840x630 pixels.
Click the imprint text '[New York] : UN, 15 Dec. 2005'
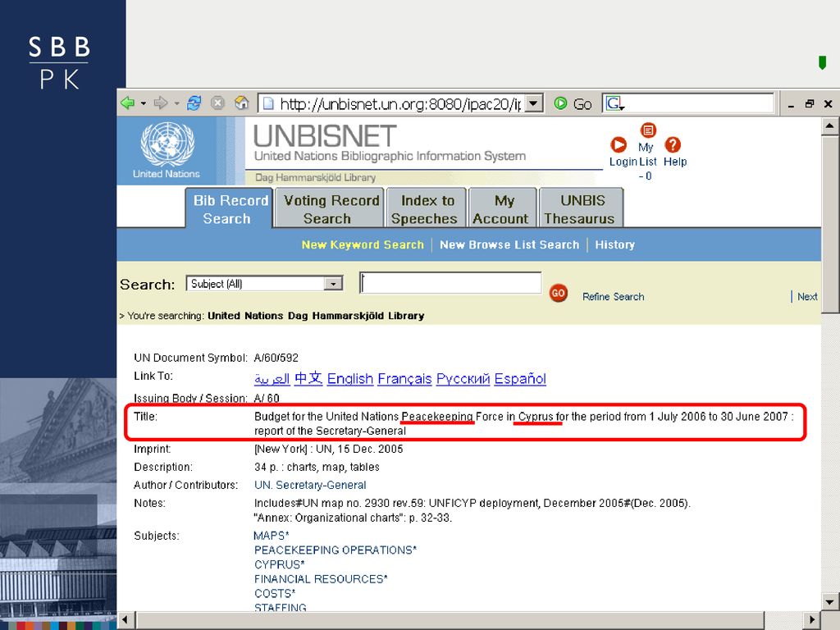point(328,450)
